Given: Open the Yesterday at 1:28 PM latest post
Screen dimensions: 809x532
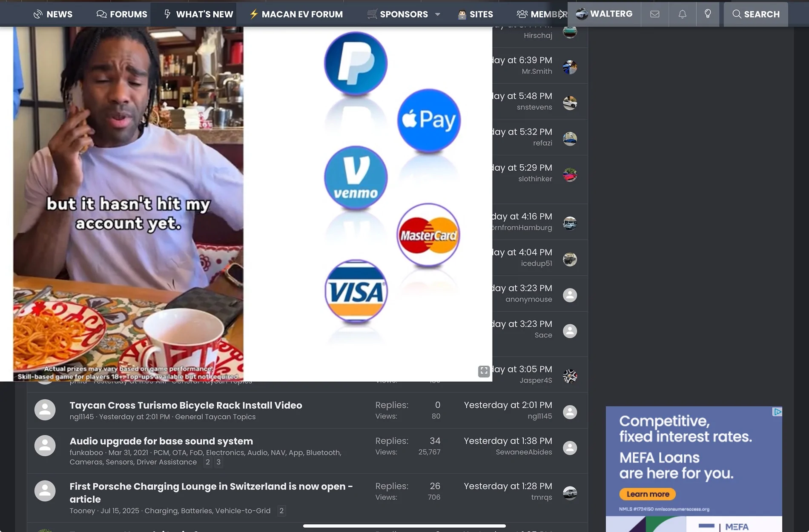Looking at the screenshot, I should 508,486.
